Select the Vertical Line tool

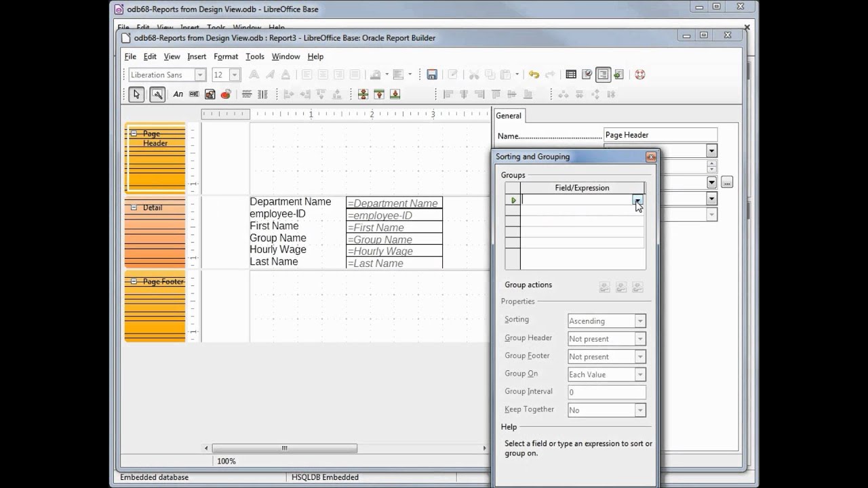pos(263,94)
